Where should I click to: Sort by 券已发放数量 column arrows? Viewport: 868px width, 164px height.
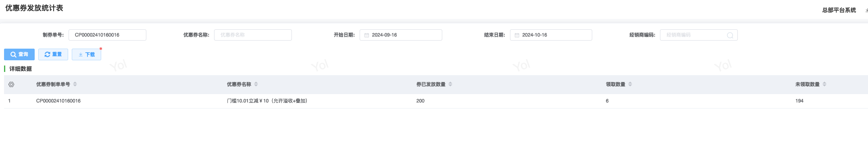(450, 84)
